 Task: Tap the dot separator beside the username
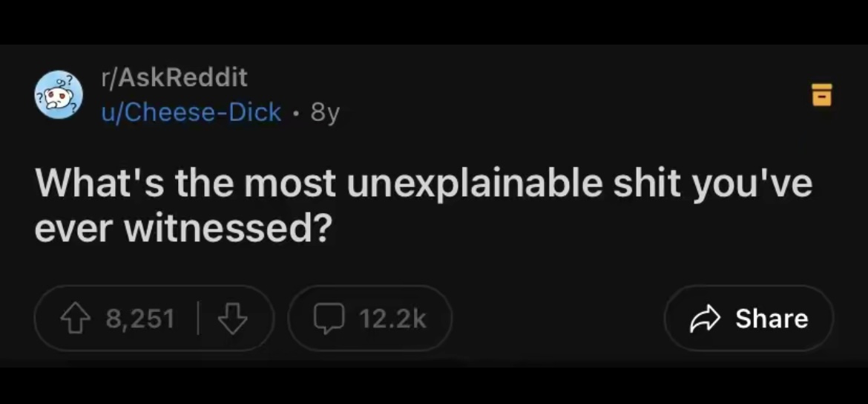pos(297,114)
